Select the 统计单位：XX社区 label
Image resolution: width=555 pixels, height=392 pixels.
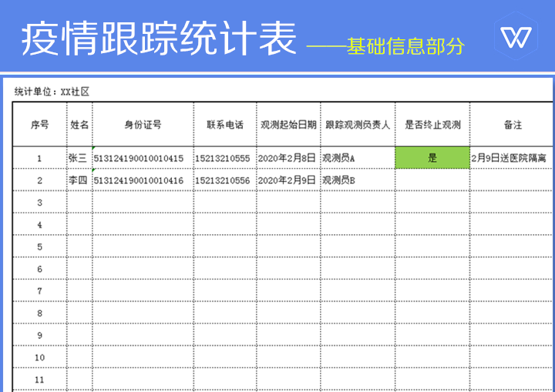(x=52, y=92)
